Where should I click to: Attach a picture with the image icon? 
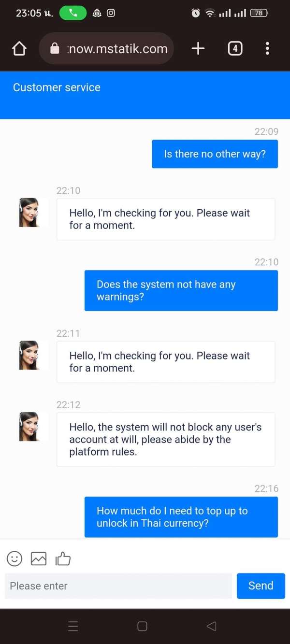pyautogui.click(x=39, y=558)
